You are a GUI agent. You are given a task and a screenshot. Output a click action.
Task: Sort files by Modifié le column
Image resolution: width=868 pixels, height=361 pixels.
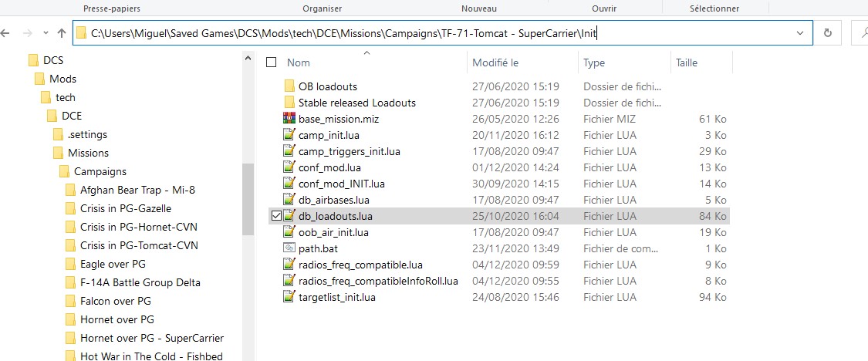click(495, 62)
